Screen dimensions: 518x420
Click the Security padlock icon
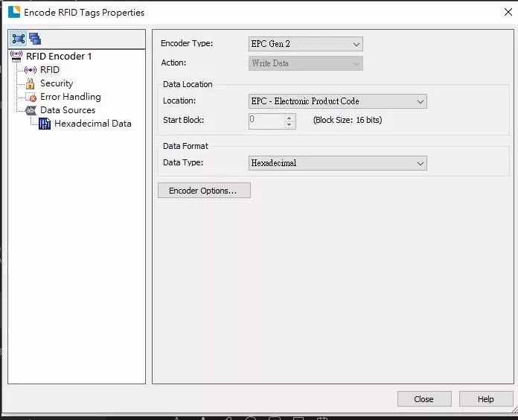[31, 83]
